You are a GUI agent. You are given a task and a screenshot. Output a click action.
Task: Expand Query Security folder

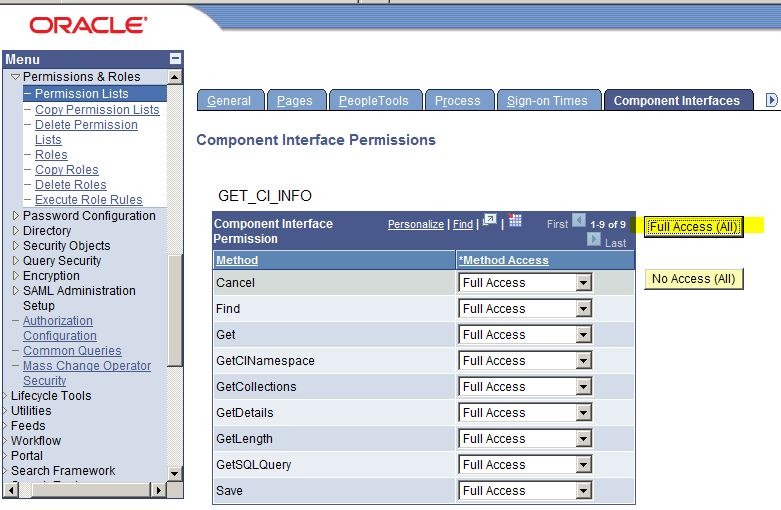pos(15,260)
